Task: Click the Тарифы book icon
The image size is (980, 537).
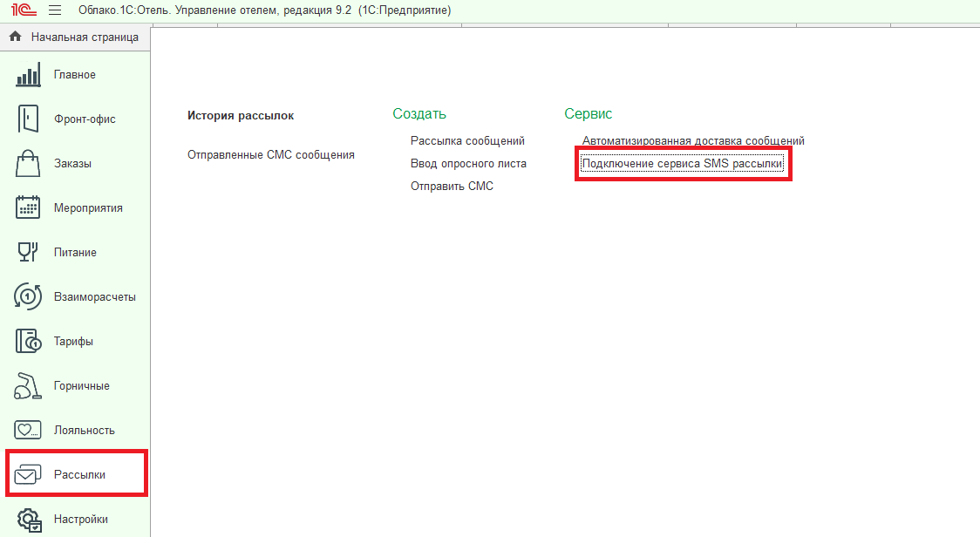Action: (28, 341)
